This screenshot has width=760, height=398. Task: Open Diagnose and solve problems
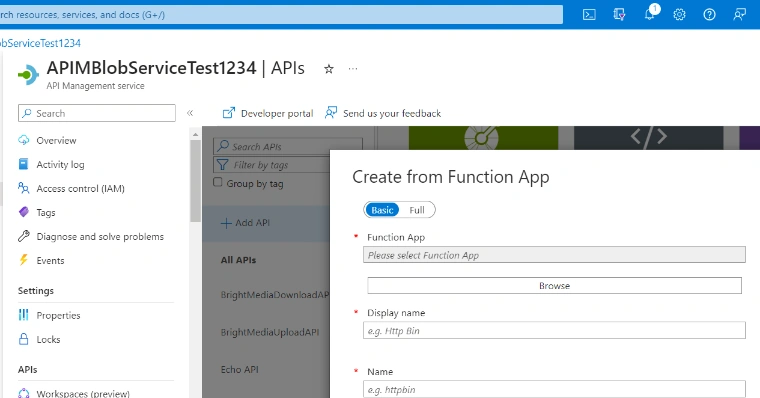[100, 237]
